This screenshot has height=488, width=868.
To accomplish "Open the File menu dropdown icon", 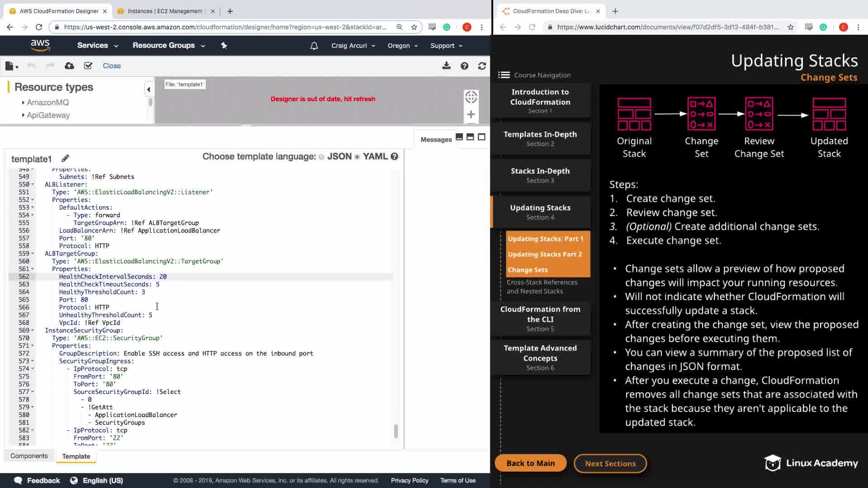I will pyautogui.click(x=11, y=66).
